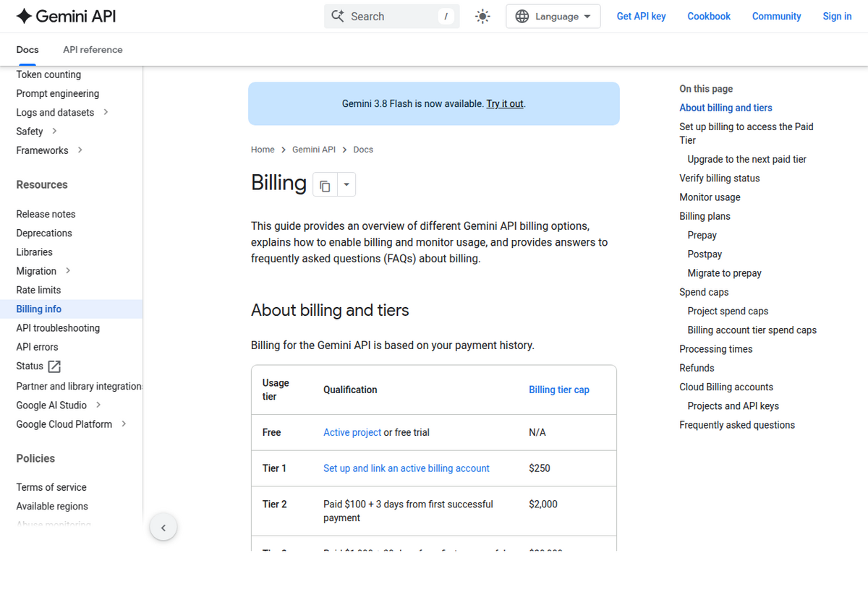Jump to Processing times
The width and height of the screenshot is (868, 610).
point(715,348)
